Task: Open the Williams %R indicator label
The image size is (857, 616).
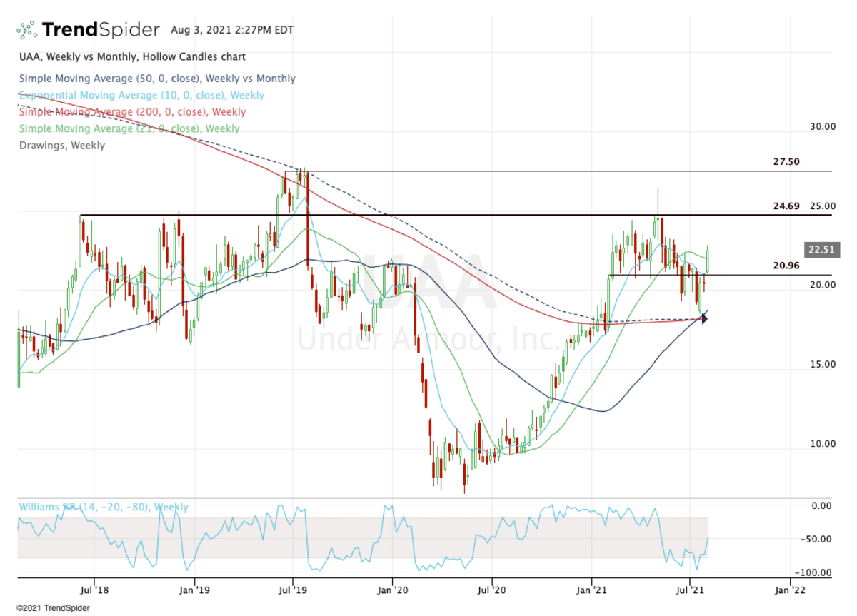Action: click(104, 507)
